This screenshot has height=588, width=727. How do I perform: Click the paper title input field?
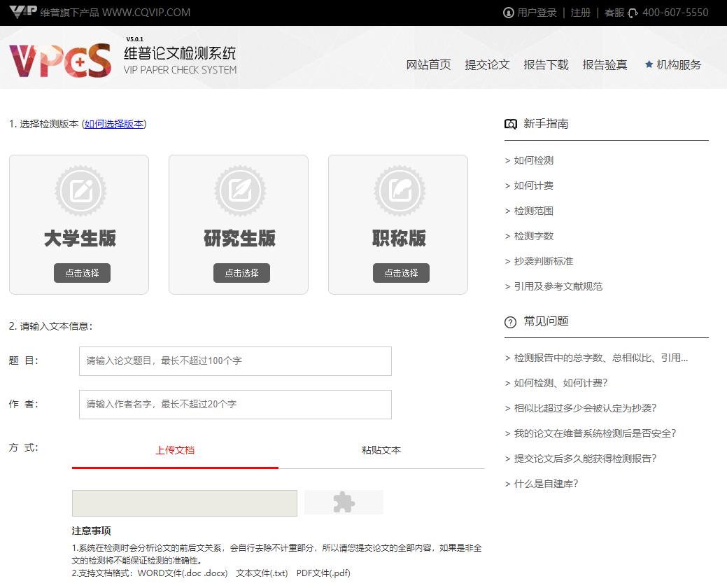click(x=234, y=360)
